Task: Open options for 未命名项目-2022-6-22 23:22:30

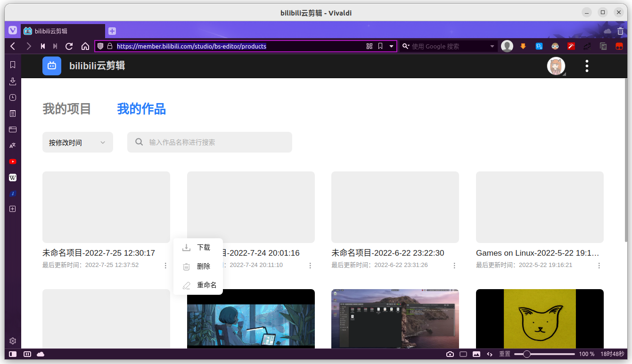Action: coord(454,266)
